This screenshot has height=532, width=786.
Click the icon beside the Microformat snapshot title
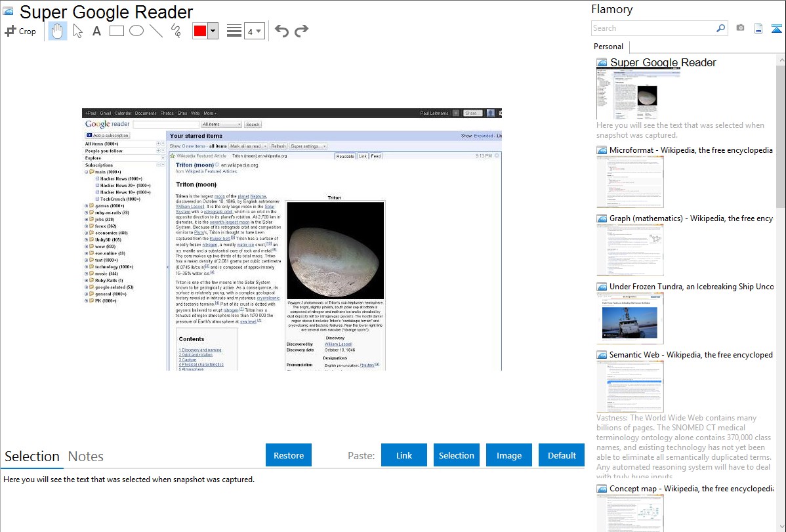coord(602,150)
